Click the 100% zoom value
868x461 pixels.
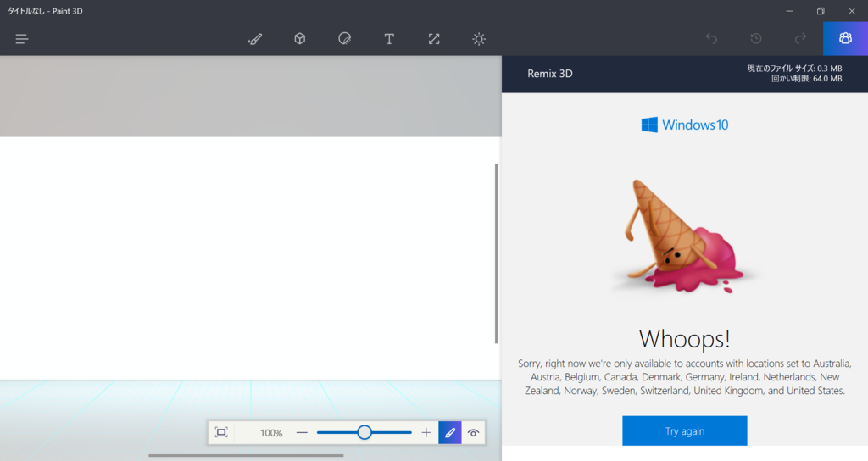(271, 433)
